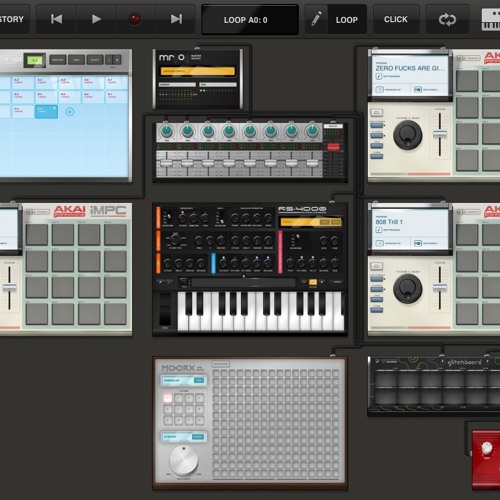500x500 pixels.
Task: Toggle the CLICK metronome
Action: (x=396, y=19)
